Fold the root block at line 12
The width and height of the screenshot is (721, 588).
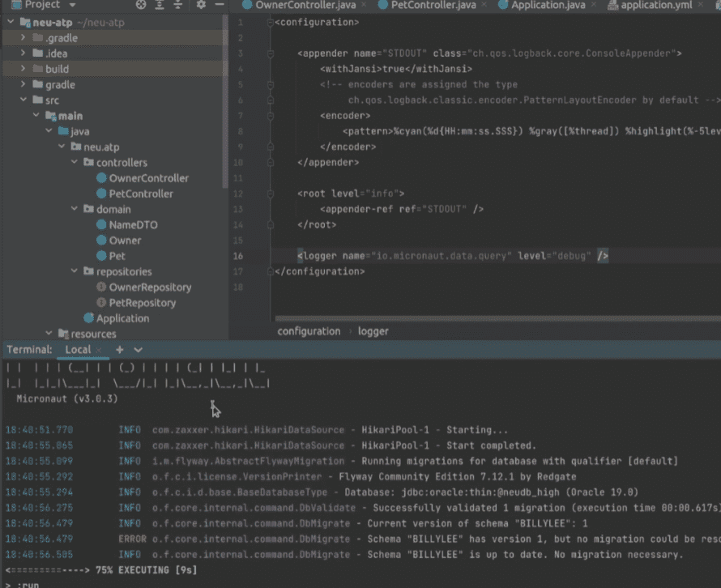(271, 194)
